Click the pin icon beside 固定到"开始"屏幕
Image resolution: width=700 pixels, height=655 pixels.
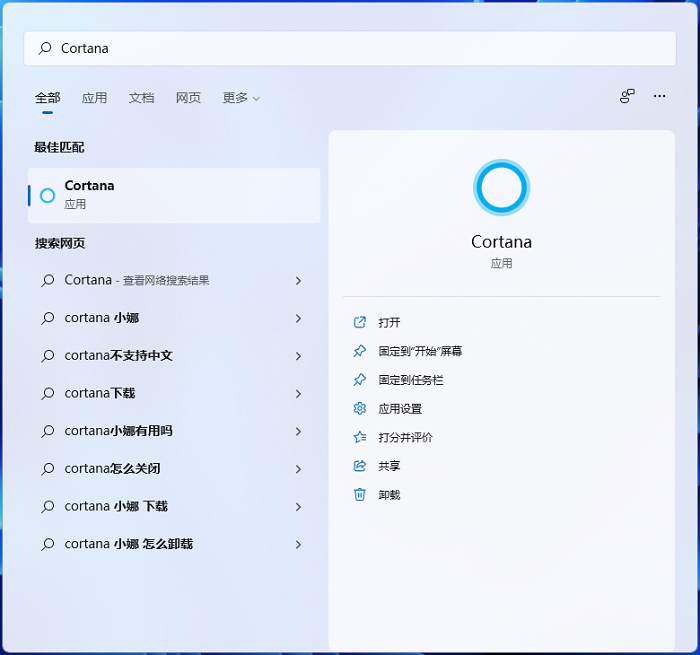(359, 351)
